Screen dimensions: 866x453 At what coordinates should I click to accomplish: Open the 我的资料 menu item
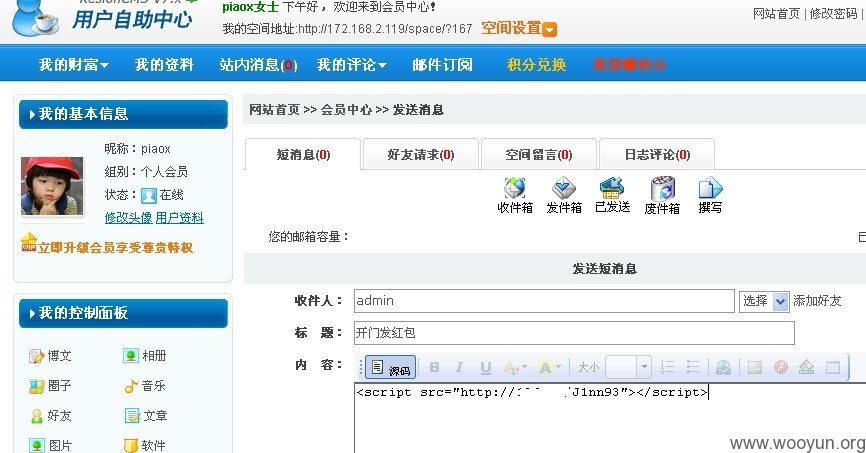click(x=164, y=65)
